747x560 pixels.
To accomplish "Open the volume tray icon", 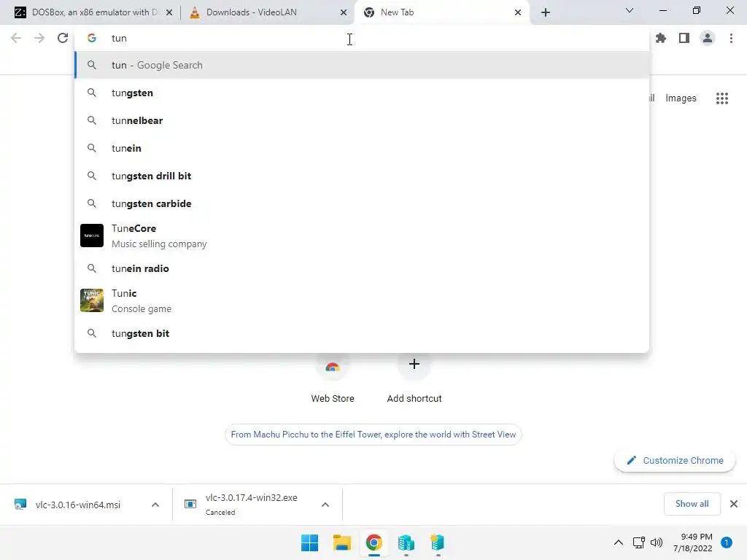I will [657, 542].
